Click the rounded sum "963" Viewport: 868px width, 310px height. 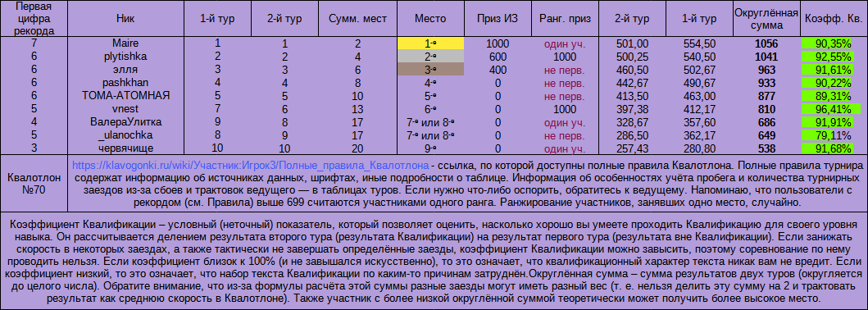766,70
